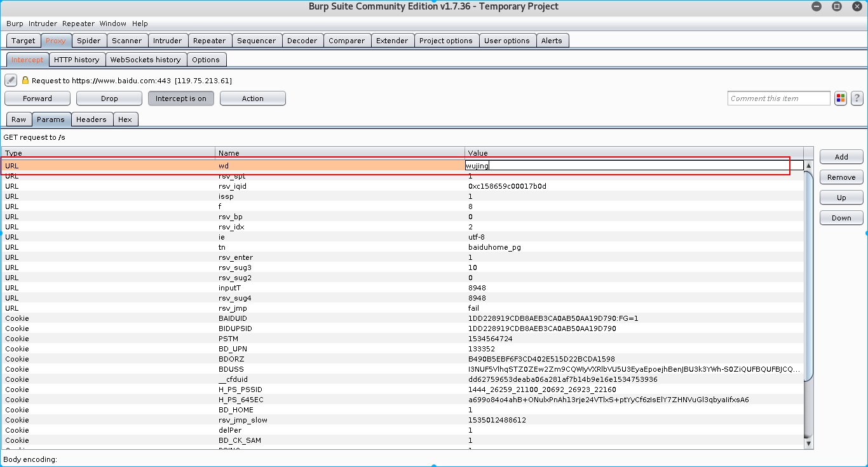Screen dimensions: 868x467
Task: Select the BAIDUID cookie row
Action: (x=403, y=318)
